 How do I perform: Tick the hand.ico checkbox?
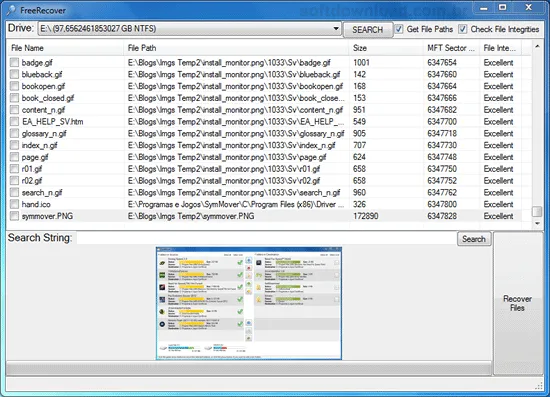tap(14, 204)
